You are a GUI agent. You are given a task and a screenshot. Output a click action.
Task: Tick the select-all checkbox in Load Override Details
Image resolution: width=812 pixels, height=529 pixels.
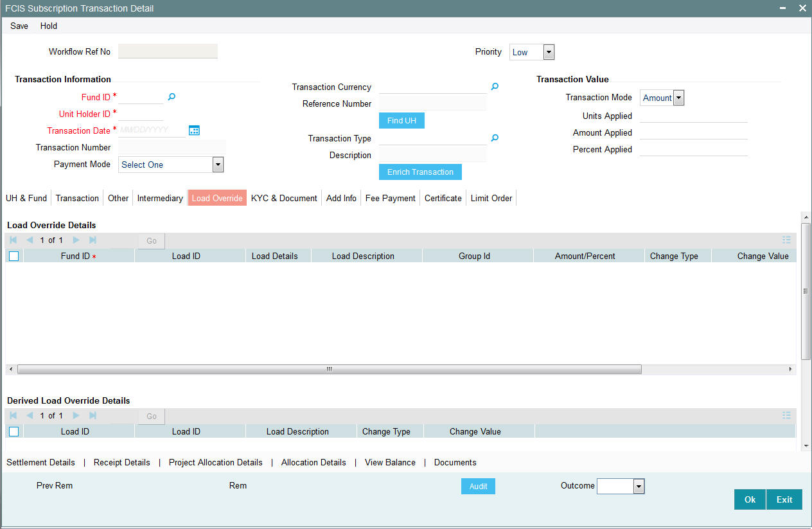click(x=14, y=256)
